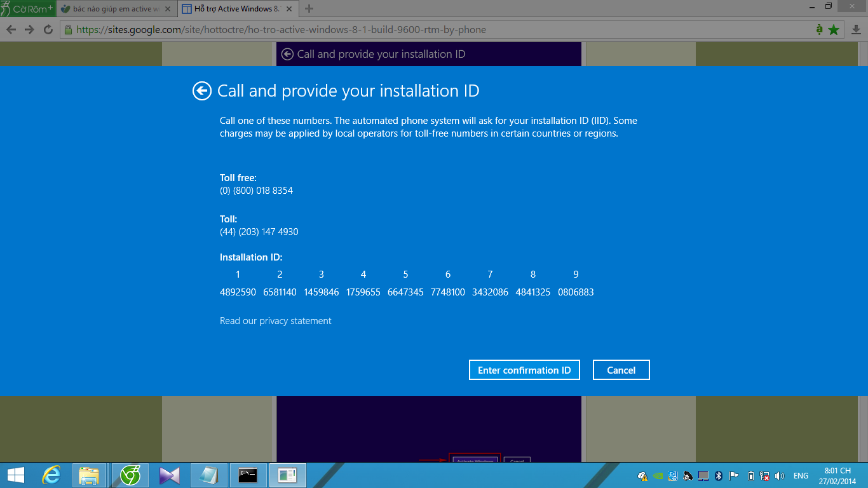Click the satellite dish tray icon
868x488 pixels.
689,475
